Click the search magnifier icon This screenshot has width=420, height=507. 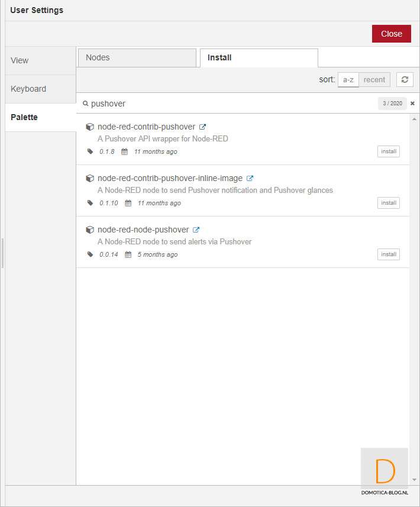point(85,104)
